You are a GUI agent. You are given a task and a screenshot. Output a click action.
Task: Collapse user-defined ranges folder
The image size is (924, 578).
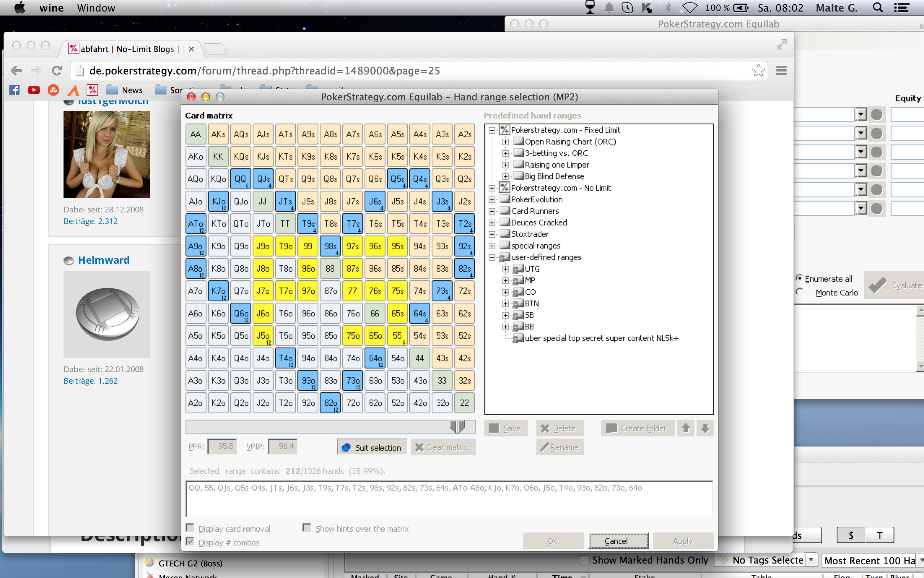tap(492, 258)
